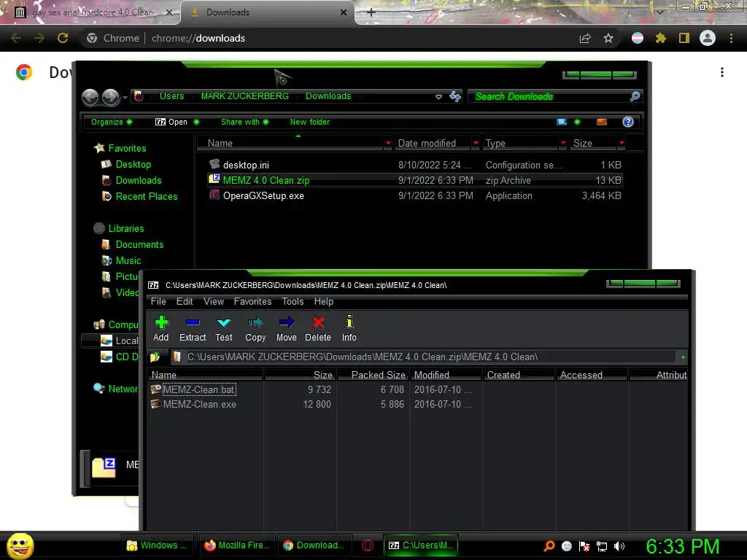
Task: Click the Add button in 7-Zip
Action: [161, 329]
